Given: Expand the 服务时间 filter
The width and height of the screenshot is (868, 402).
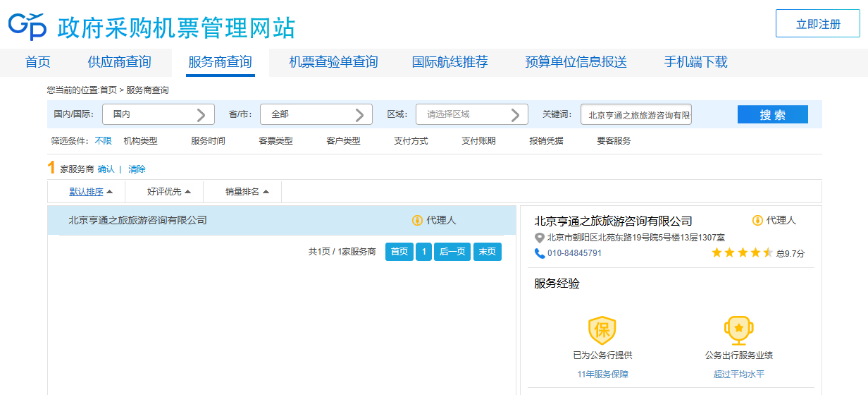Looking at the screenshot, I should click(208, 141).
